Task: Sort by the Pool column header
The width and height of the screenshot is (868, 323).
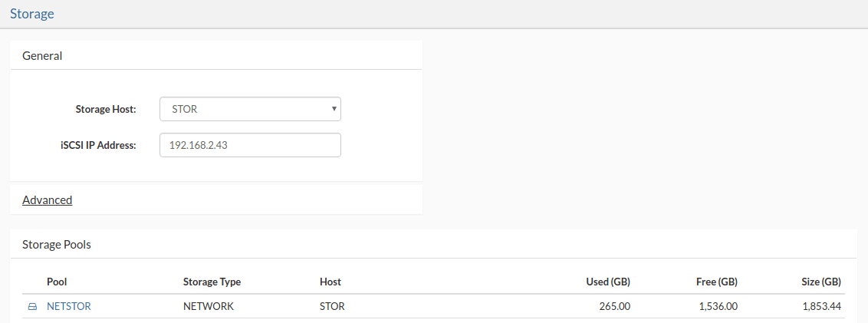Action: pyautogui.click(x=57, y=282)
